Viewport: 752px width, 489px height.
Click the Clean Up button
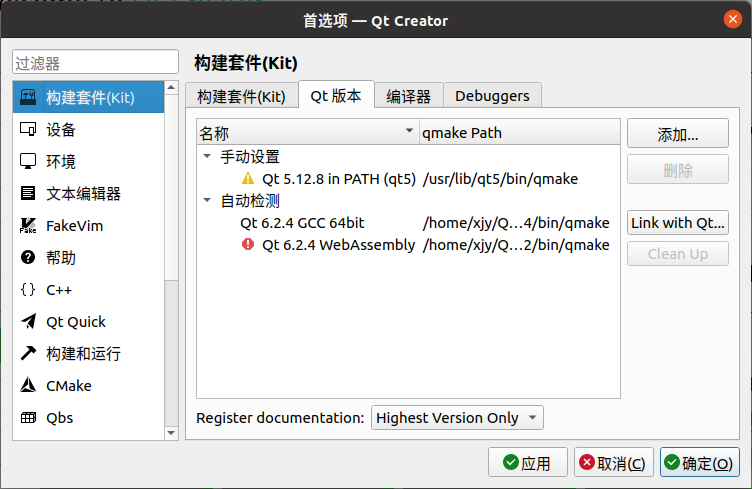point(678,254)
